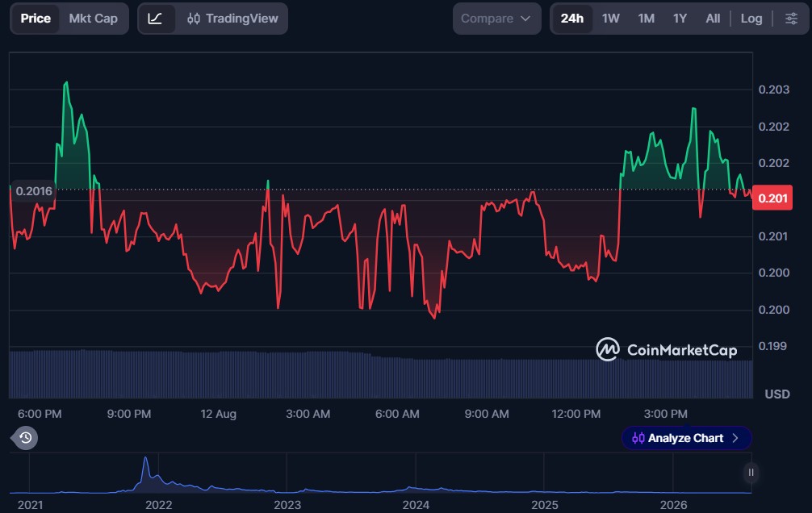Switch to the line chart view icon

(x=156, y=19)
